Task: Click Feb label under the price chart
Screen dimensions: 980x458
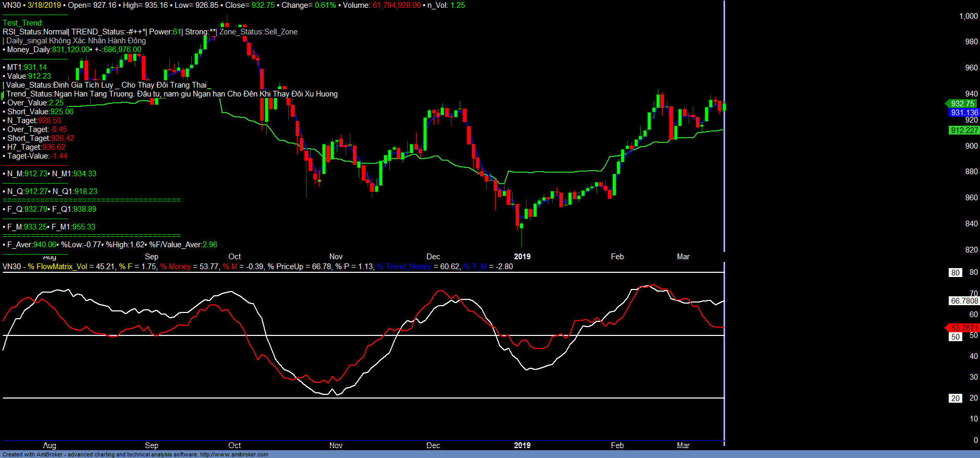Action: 617,257
